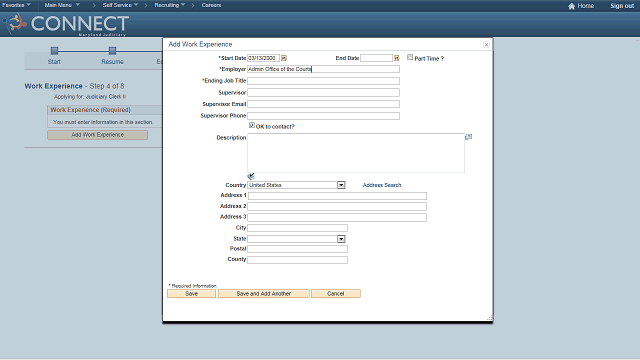Click the Work Experience (Required) header
Screen dimensions: 640x360
tap(91, 110)
